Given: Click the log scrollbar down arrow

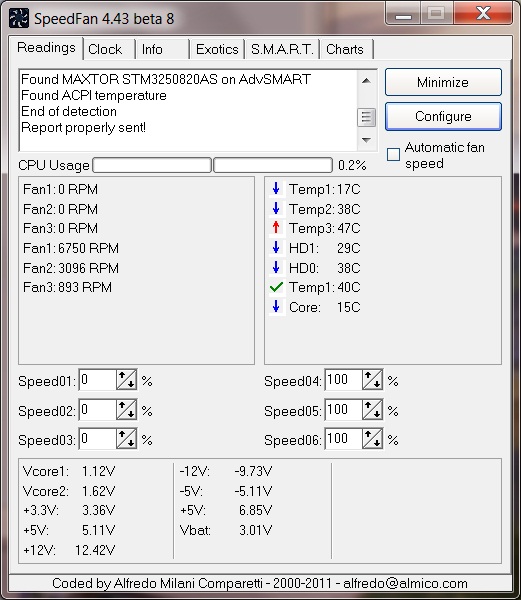Looking at the screenshot, I should pyautogui.click(x=366, y=140).
